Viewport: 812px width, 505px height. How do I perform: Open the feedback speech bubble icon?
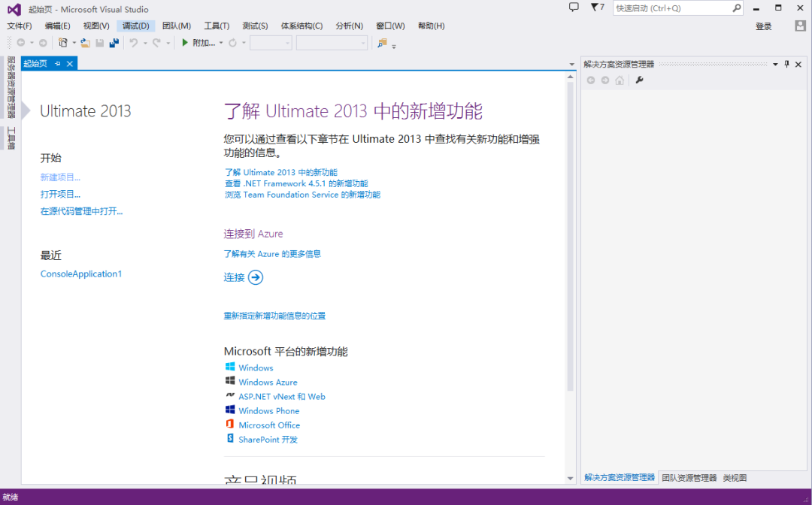[x=574, y=8]
